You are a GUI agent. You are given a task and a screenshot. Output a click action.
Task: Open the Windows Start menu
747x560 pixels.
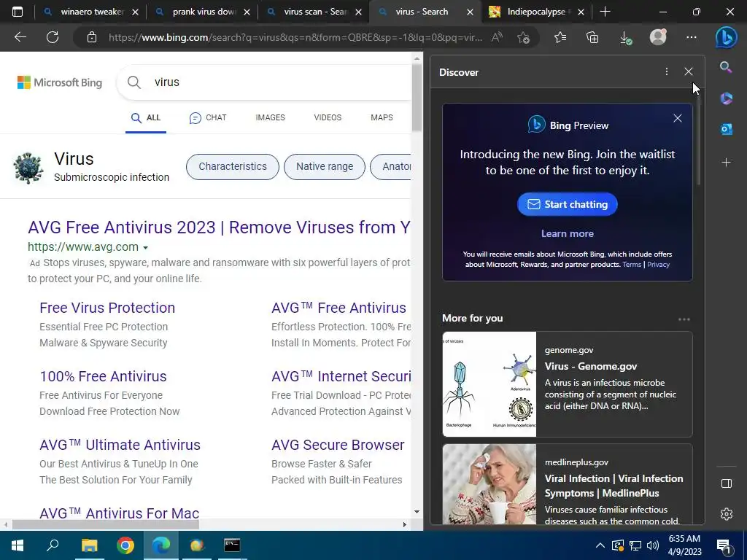tap(18, 545)
